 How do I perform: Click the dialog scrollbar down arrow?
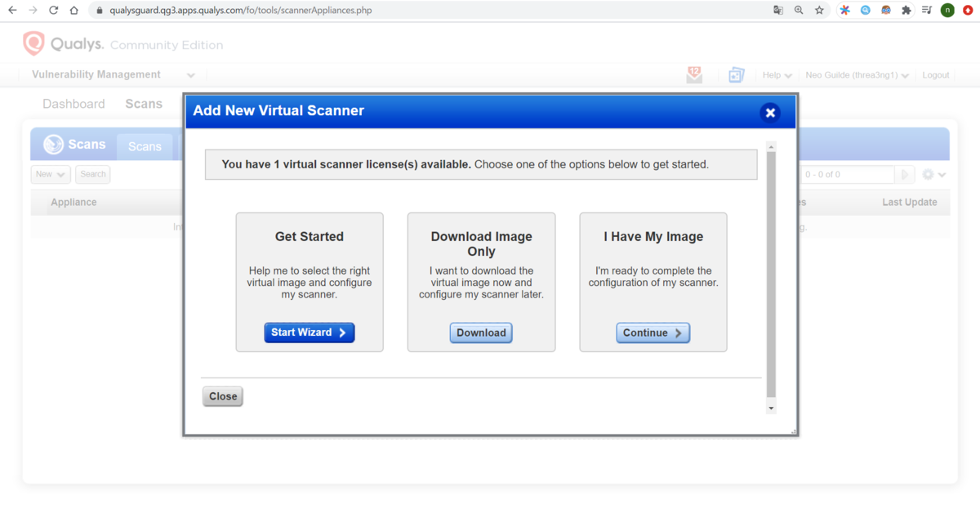[x=771, y=408]
